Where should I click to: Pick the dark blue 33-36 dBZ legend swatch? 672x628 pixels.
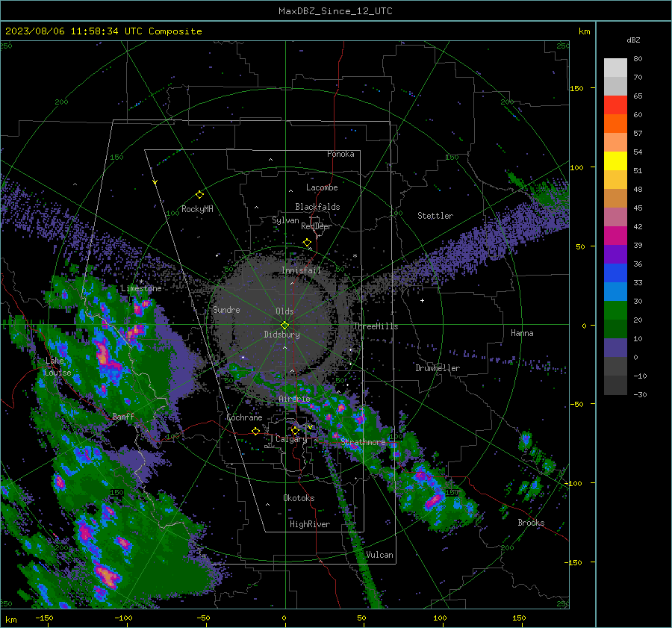click(x=615, y=273)
